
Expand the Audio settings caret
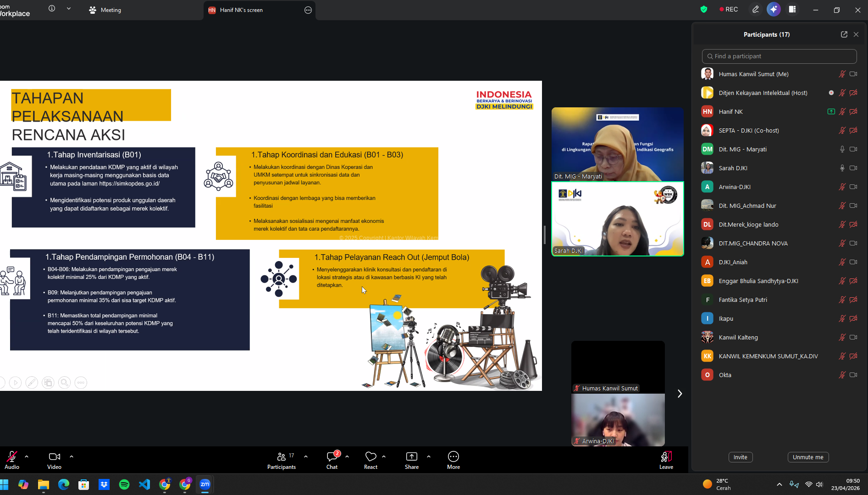[x=27, y=456]
